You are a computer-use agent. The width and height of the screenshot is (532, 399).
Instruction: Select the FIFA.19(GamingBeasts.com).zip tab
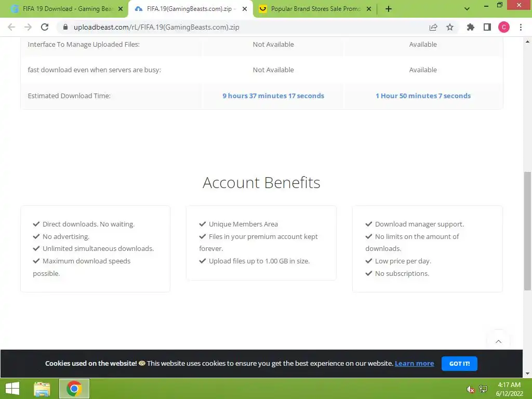coord(190,9)
